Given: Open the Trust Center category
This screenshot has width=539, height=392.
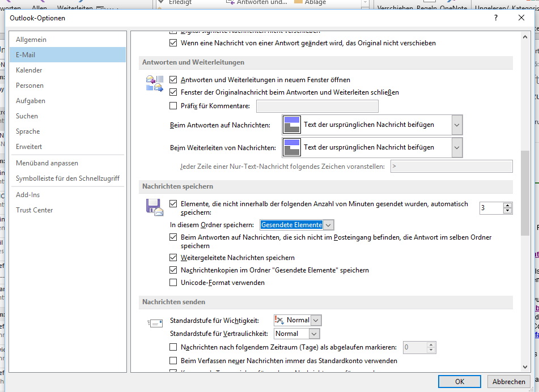Looking at the screenshot, I should click(67, 210).
